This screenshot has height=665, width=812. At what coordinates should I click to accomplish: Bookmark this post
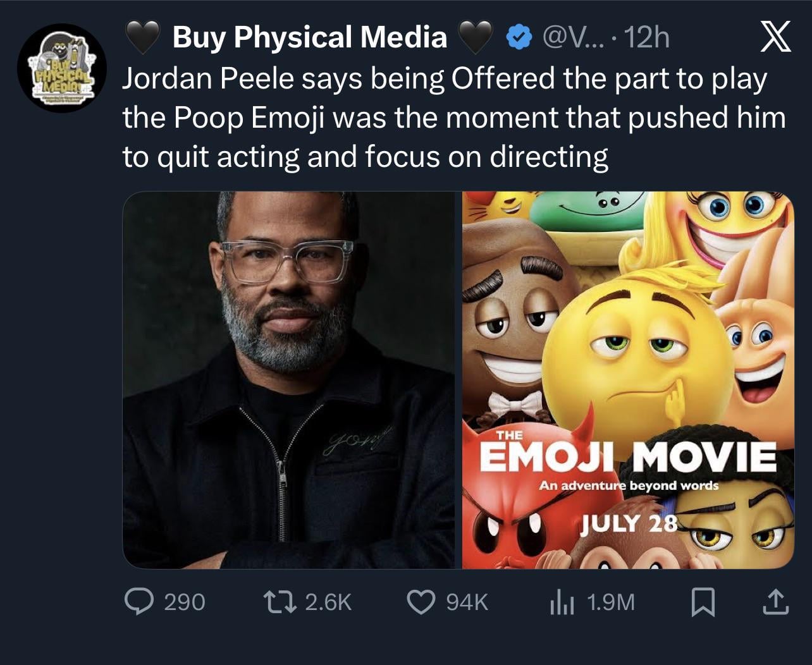pyautogui.click(x=703, y=601)
